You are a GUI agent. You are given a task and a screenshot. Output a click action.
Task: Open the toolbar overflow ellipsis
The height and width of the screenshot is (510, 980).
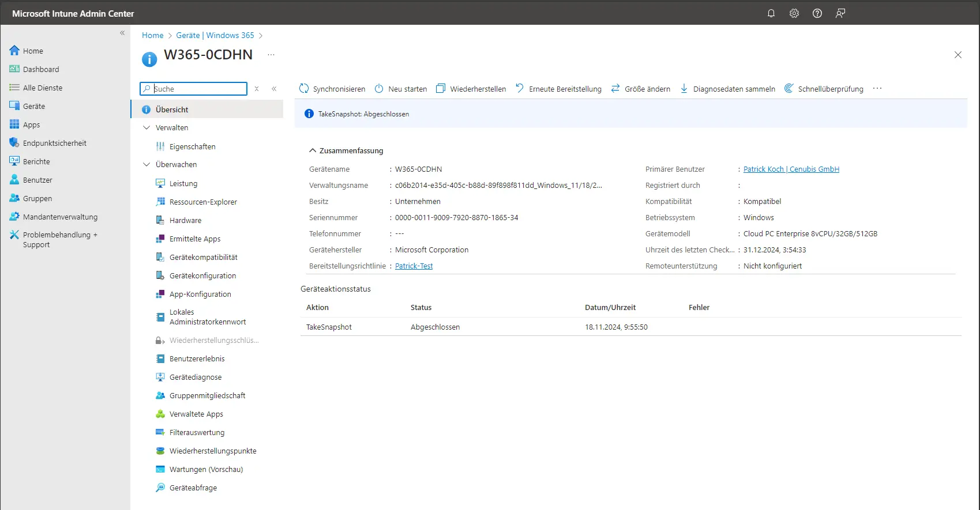coord(877,89)
